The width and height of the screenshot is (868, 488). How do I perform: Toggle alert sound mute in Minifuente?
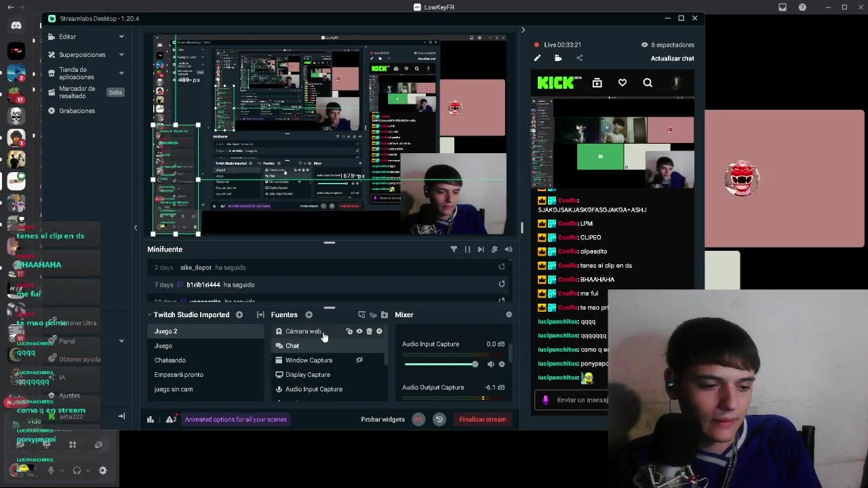pyautogui.click(x=494, y=249)
